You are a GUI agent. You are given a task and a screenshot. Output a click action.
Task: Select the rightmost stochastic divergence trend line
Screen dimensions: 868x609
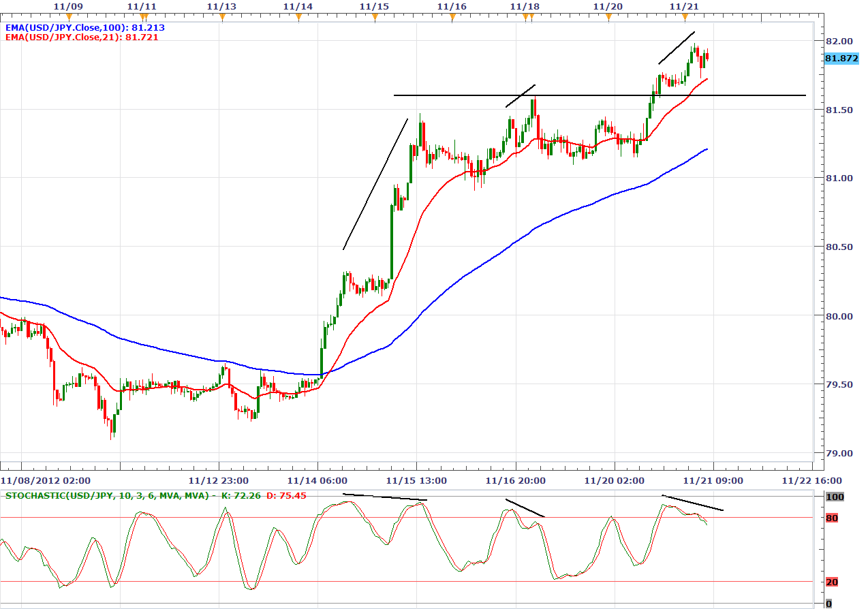[x=692, y=503]
